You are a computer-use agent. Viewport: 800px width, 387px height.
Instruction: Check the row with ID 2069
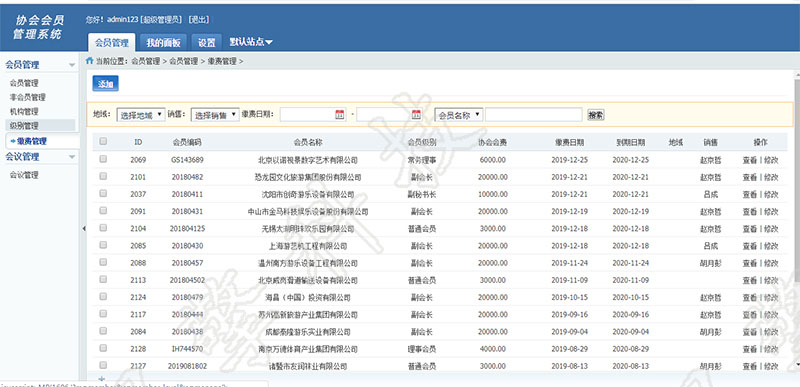click(x=103, y=159)
